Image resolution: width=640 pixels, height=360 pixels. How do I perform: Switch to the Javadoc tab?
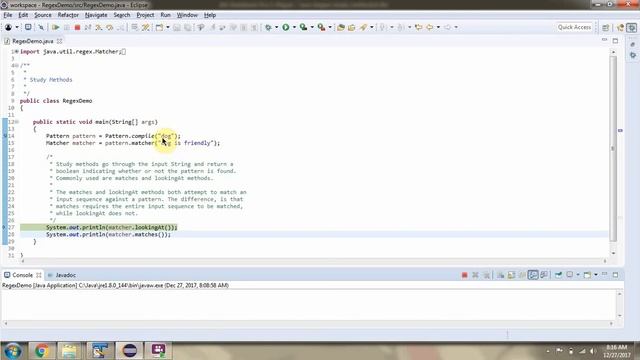[62, 275]
